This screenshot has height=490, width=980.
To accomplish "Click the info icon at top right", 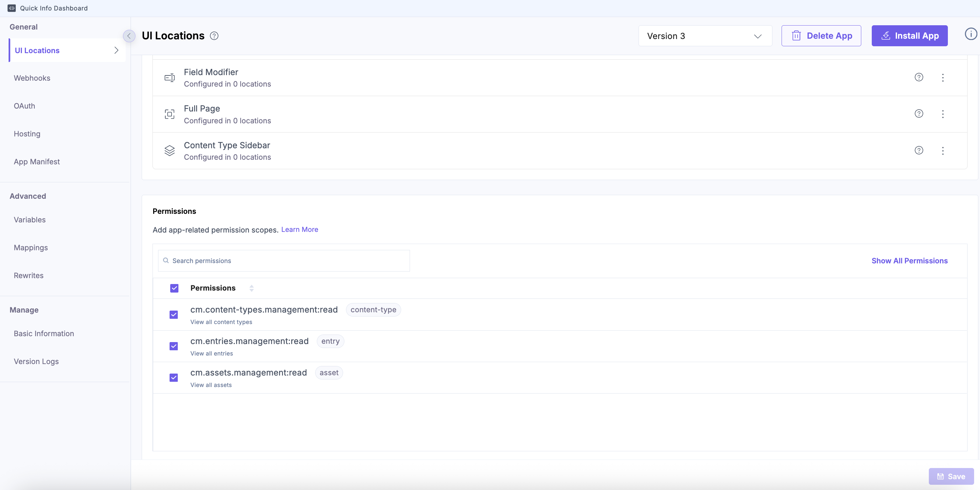I will [970, 34].
